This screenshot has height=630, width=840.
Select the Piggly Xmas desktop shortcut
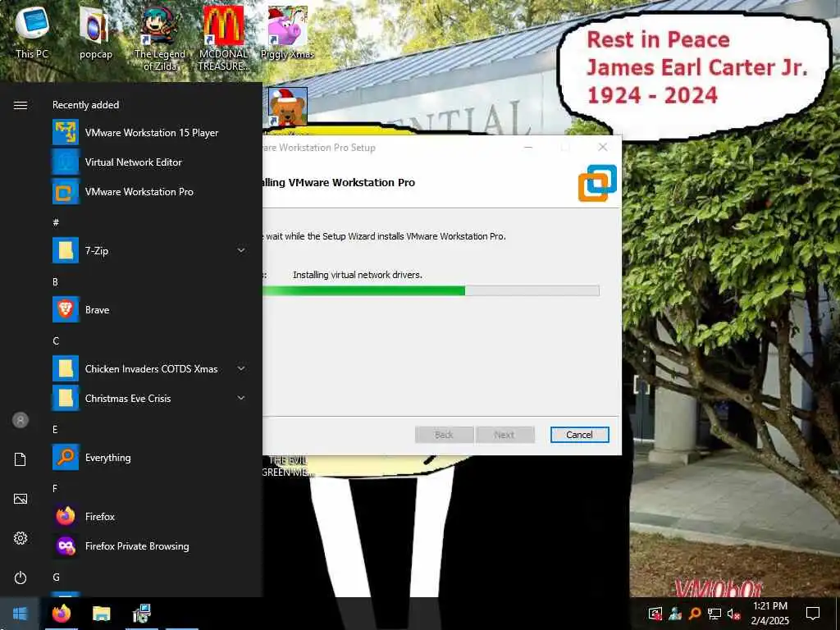pyautogui.click(x=287, y=33)
